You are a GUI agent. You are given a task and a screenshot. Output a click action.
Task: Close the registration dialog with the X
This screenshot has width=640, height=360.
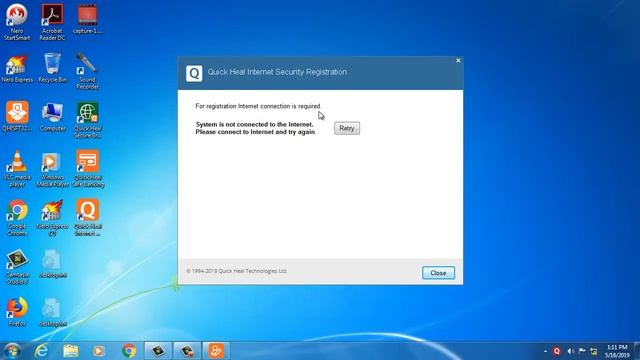point(458,60)
